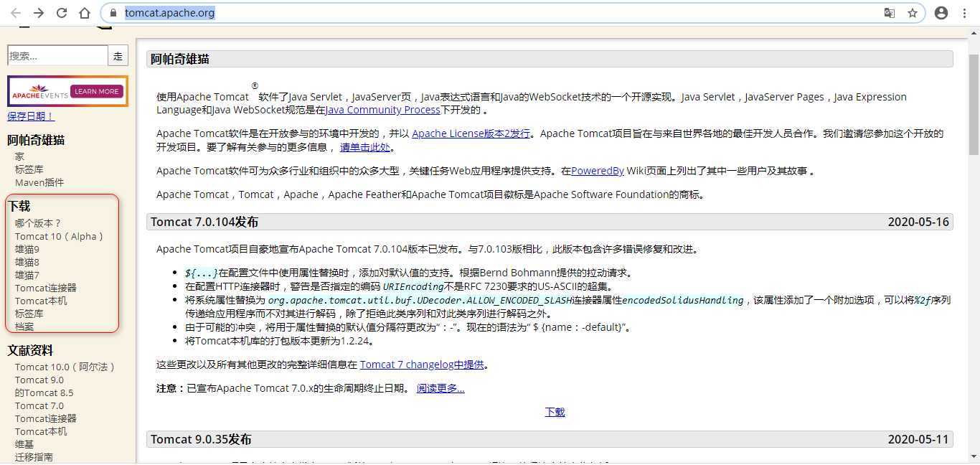Open the Google Translate page icon
Screen dimensions: 980x465
click(x=890, y=13)
